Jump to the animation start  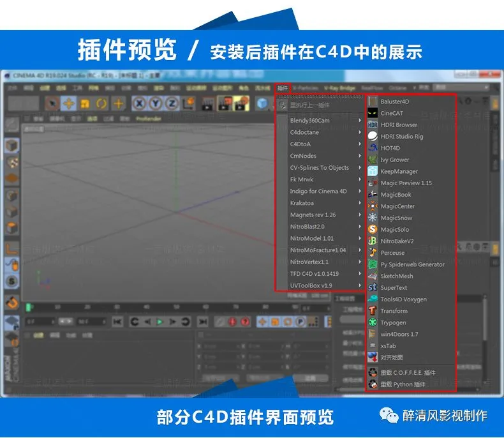(x=117, y=322)
